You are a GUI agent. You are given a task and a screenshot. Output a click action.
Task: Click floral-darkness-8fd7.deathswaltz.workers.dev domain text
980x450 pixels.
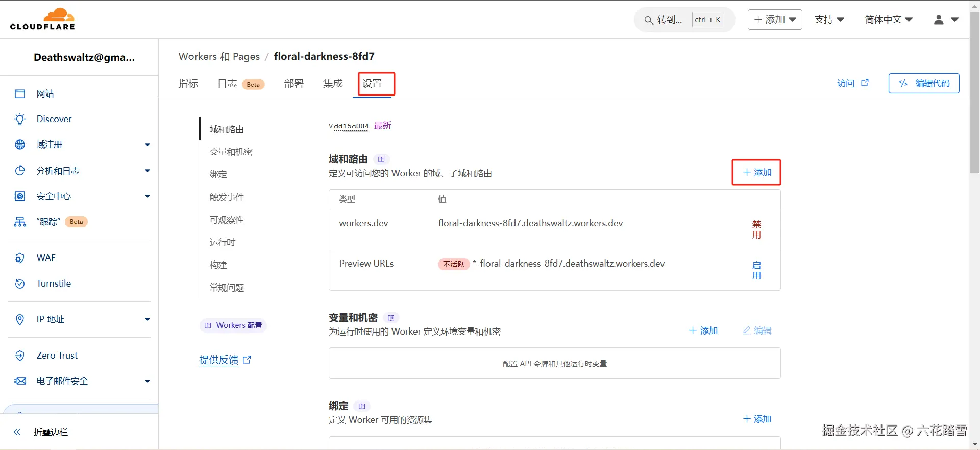pyautogui.click(x=530, y=223)
